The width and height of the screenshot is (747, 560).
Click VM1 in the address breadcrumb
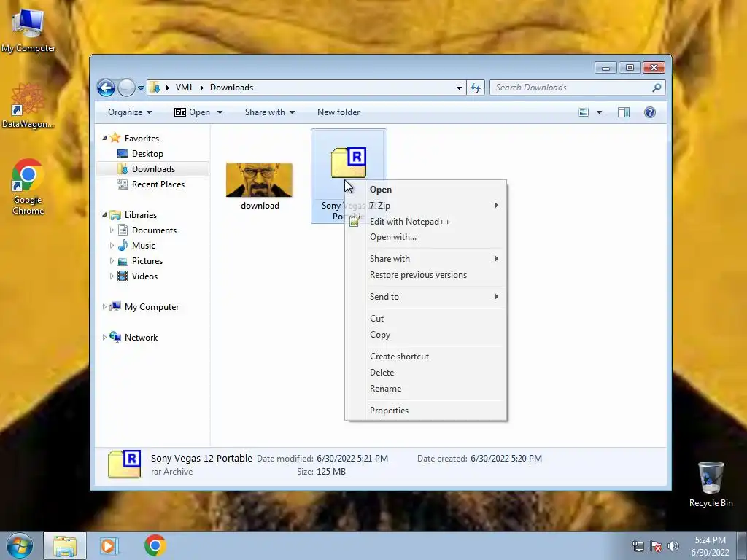click(x=184, y=87)
